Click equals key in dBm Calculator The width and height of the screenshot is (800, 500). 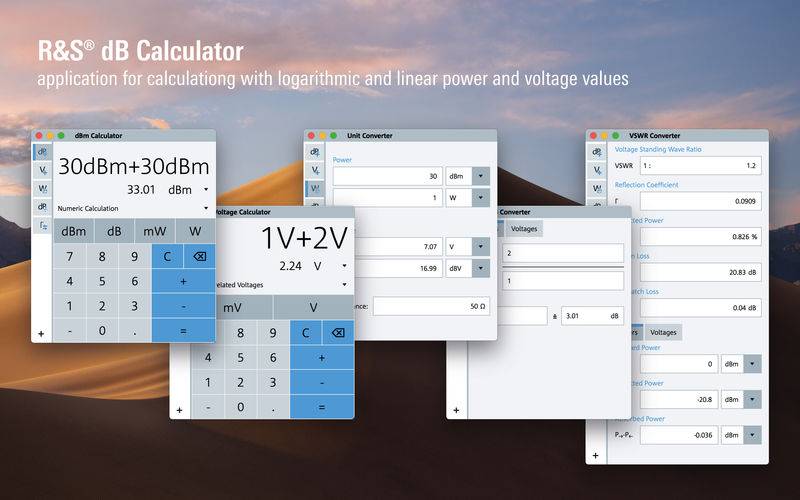coord(184,331)
